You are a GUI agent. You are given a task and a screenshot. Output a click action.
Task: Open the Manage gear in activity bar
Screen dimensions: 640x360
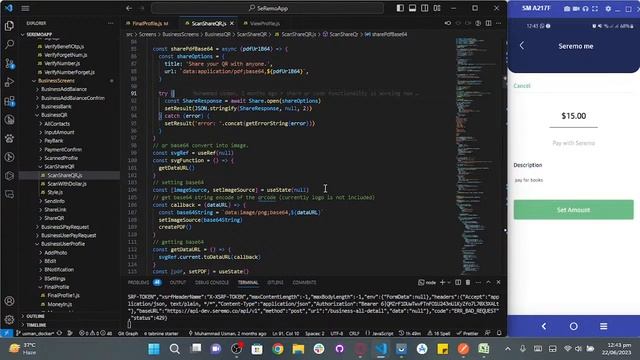click(9, 319)
